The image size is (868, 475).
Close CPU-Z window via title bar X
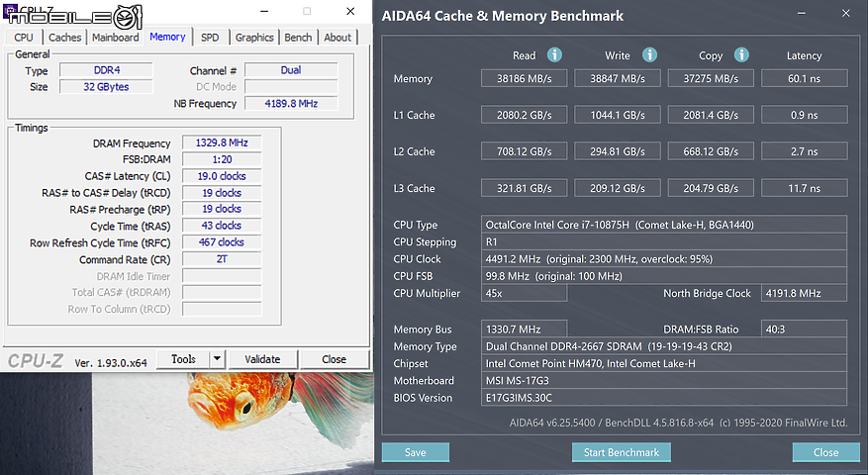point(350,11)
